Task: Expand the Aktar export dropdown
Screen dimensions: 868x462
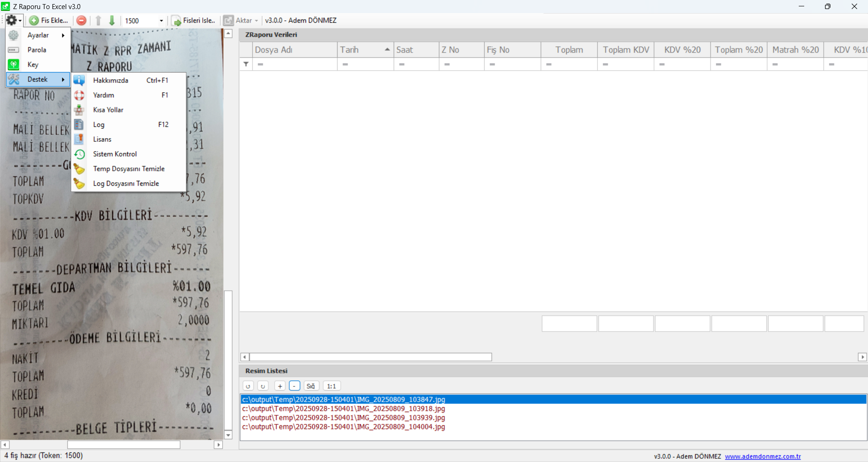Action: pyautogui.click(x=256, y=21)
